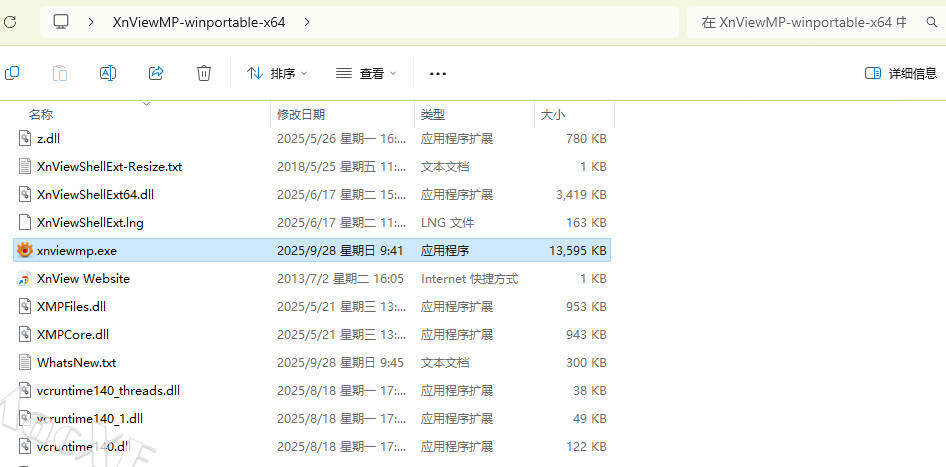
Task: Click the xnviewmp.exe orange eye icon
Action: click(x=24, y=250)
